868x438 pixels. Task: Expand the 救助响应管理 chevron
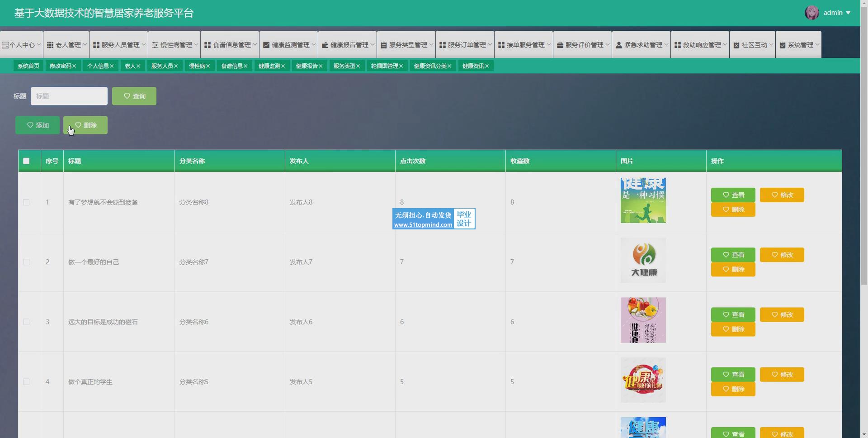tap(725, 44)
